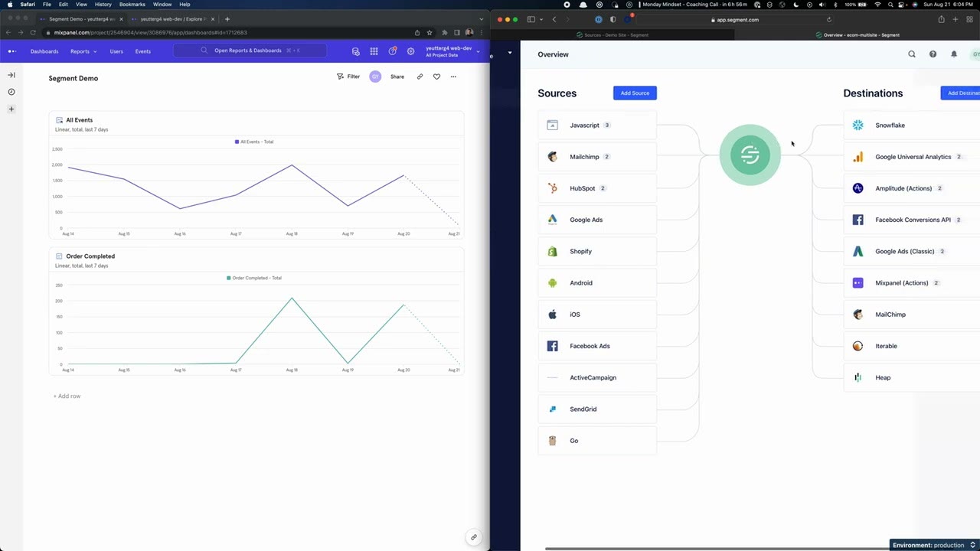The image size is (980, 551).
Task: Open the Mixpanel apps grid icon
Action: click(x=374, y=51)
